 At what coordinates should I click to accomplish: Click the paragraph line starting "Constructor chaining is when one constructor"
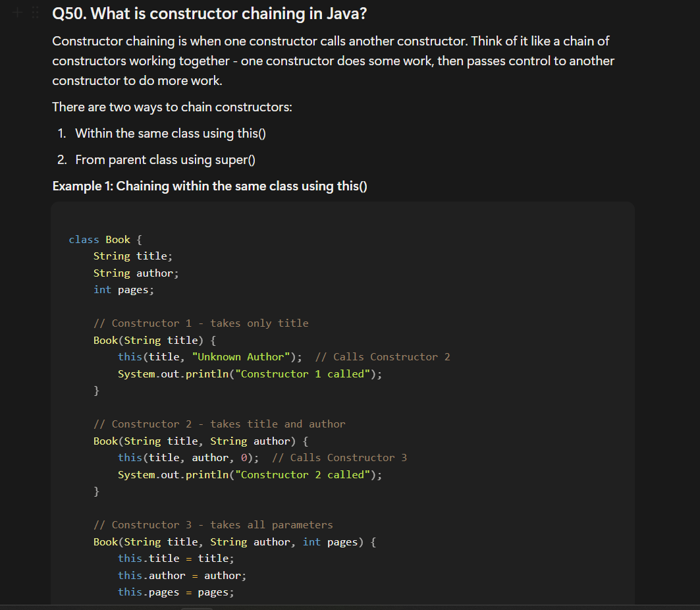[331, 41]
